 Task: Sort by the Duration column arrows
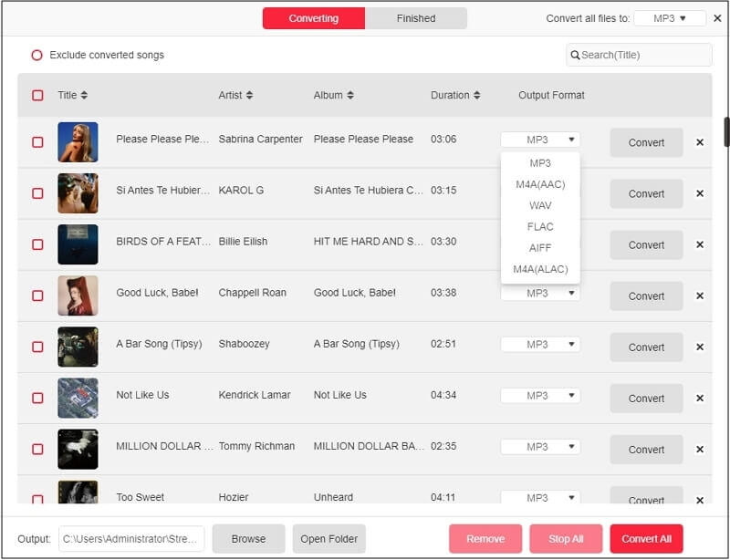tap(477, 95)
